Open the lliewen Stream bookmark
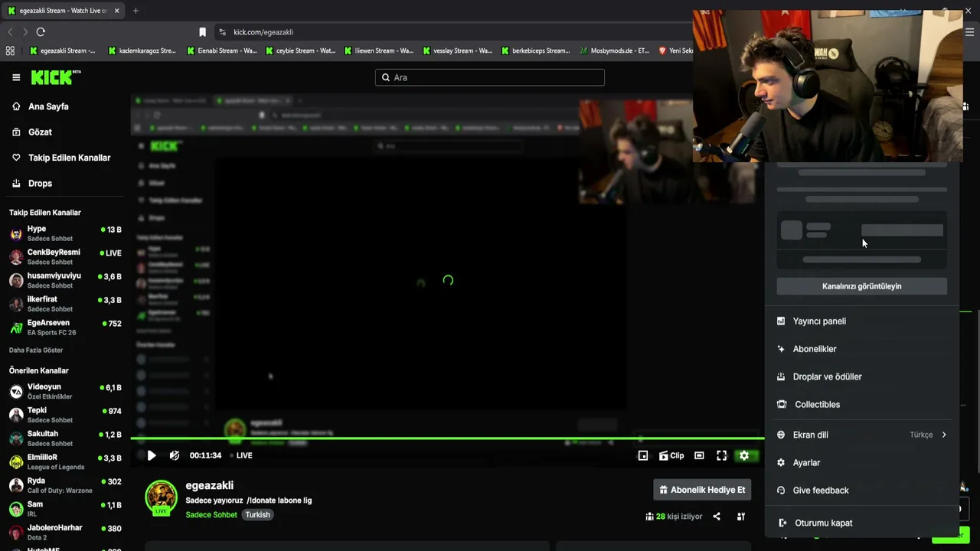Screen dimensions: 980x551 379,51
